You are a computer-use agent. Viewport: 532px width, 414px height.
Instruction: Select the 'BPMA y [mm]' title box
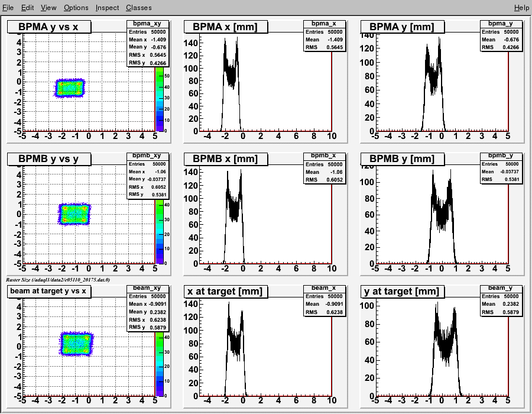403,27
